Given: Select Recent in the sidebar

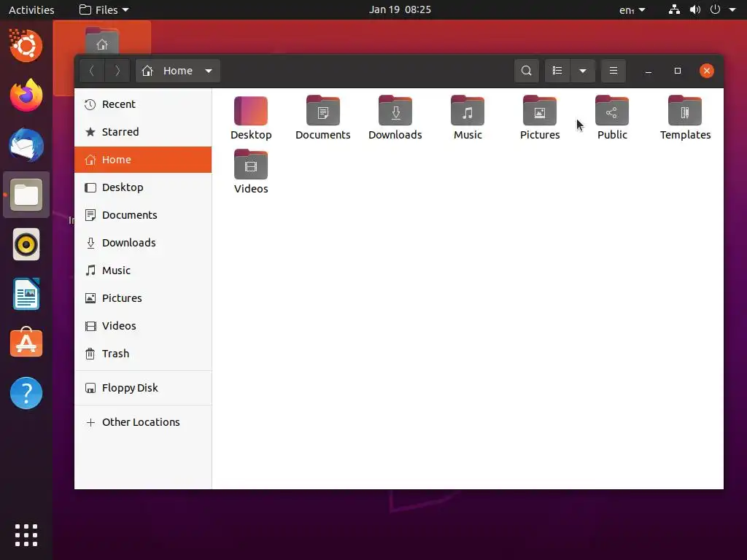Looking at the screenshot, I should [143, 104].
